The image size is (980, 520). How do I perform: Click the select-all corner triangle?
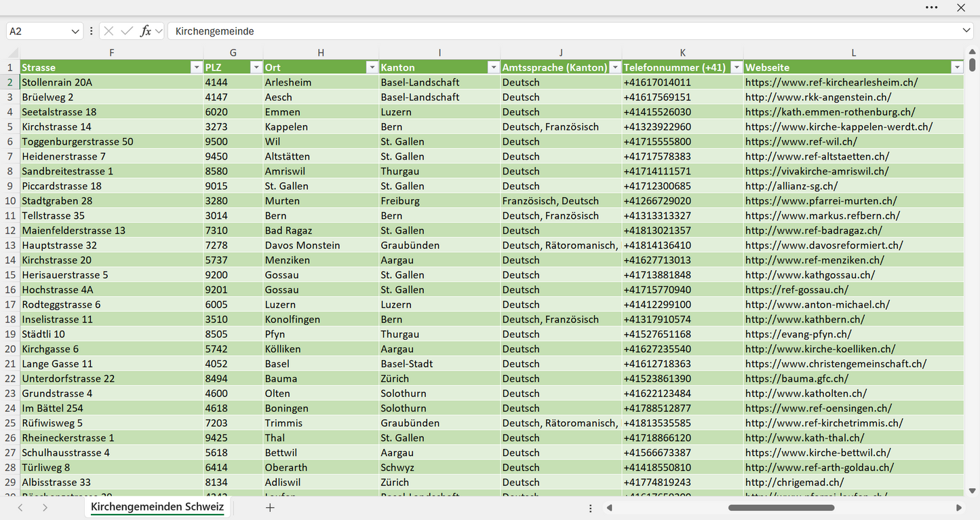click(13, 53)
